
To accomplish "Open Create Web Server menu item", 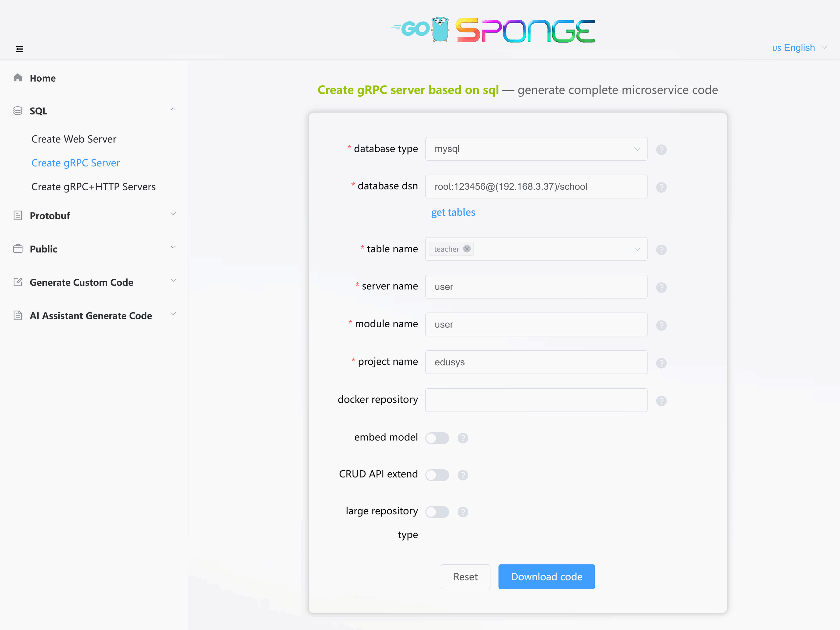I will [74, 139].
